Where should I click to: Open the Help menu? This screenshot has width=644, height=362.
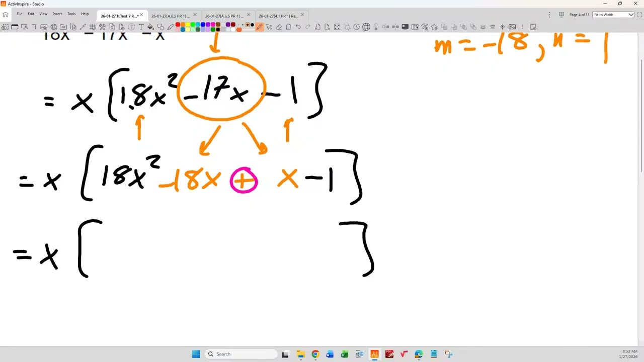(85, 14)
